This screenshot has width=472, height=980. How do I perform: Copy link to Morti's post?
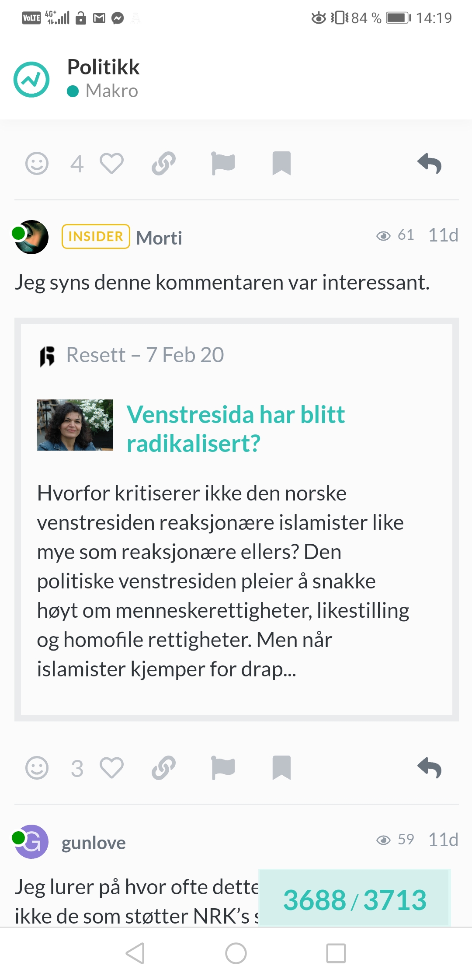[x=163, y=768]
